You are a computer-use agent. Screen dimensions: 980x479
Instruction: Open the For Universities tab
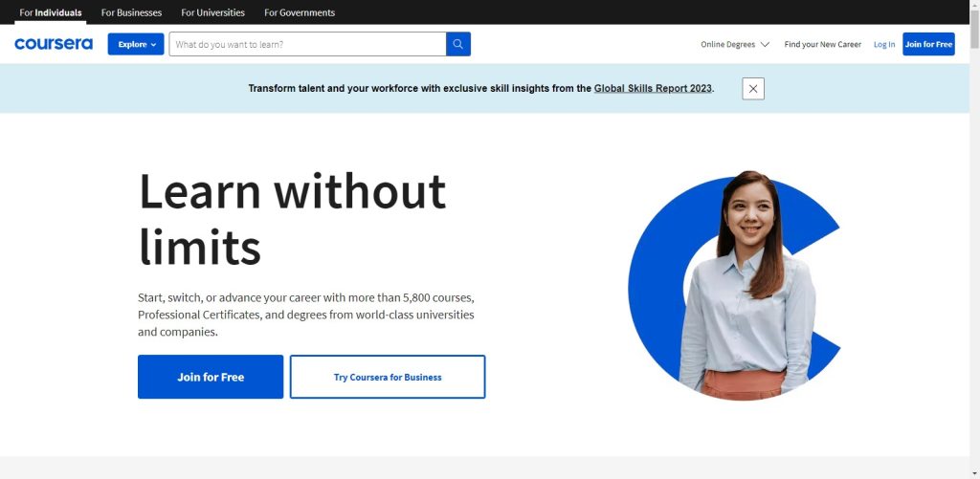pos(213,12)
